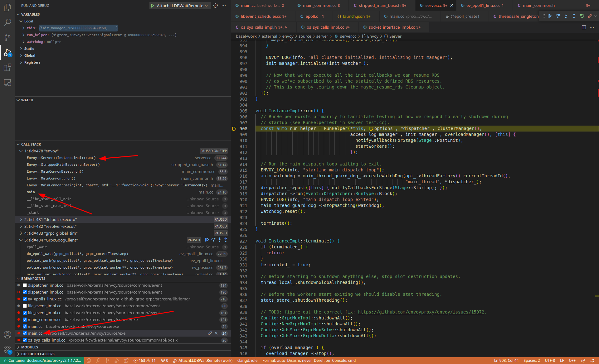Open the Extensions view
Viewport: 599px width, 364px height.
click(x=7, y=67)
